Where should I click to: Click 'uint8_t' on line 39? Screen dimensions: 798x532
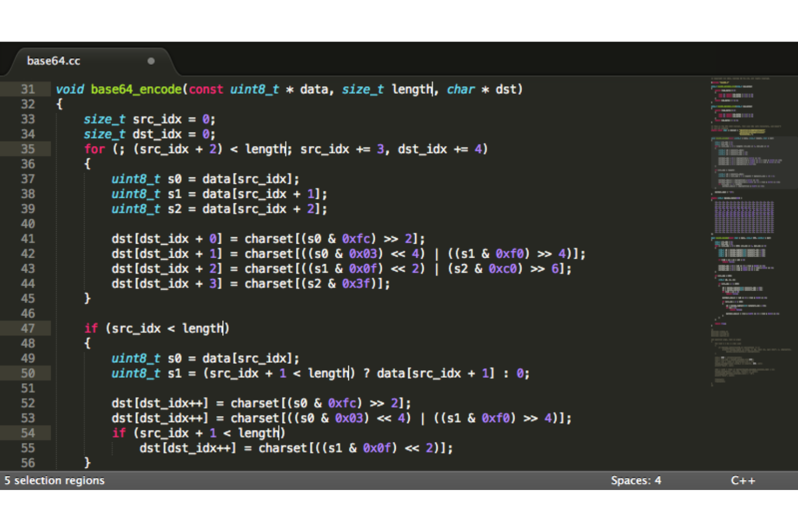pyautogui.click(x=136, y=209)
